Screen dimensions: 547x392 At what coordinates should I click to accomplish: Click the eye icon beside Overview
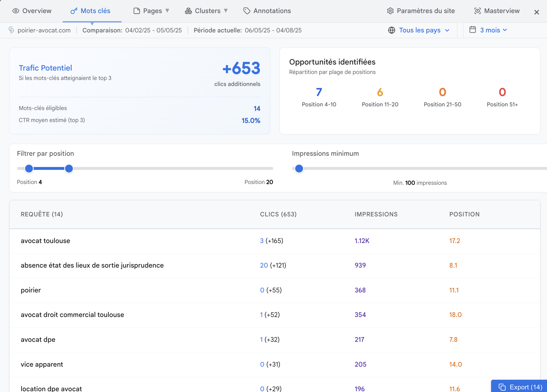tap(16, 11)
